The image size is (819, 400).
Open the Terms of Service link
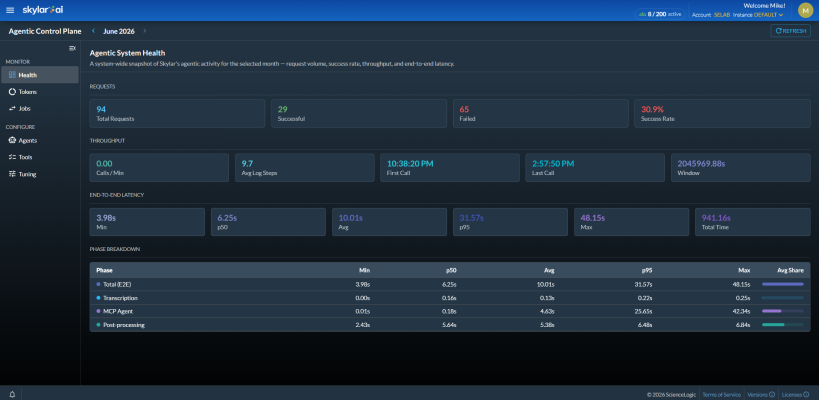coord(721,394)
